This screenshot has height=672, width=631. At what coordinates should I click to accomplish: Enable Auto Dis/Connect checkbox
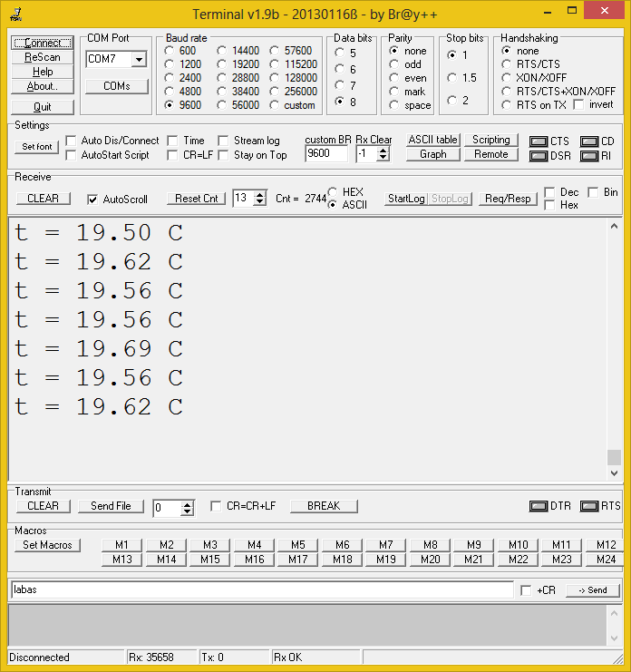pyautogui.click(x=71, y=141)
